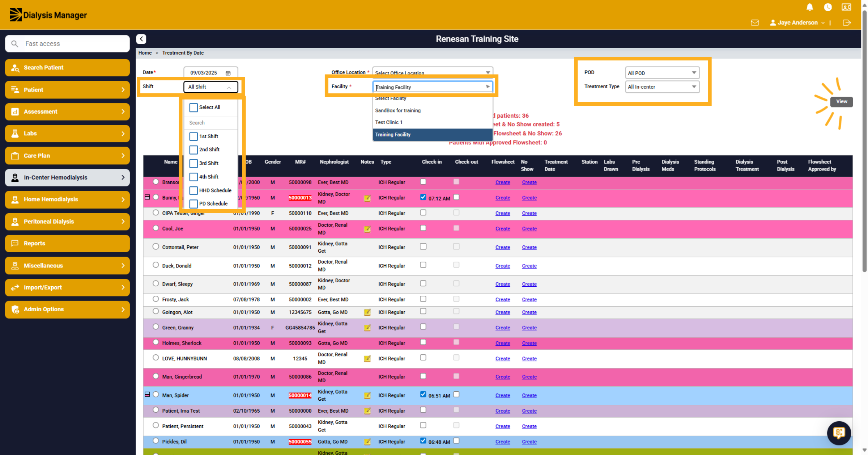Open the All POD dropdown

[x=662, y=73]
